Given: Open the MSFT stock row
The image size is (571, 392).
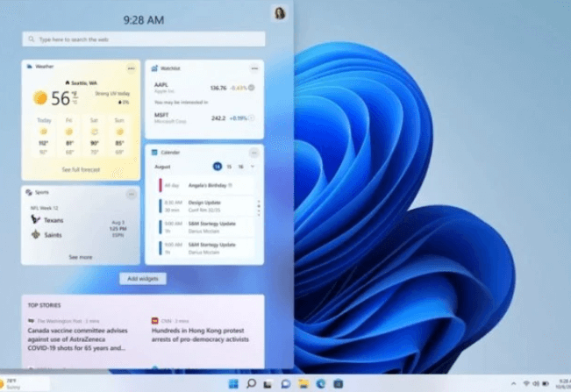Looking at the screenshot, I should (203, 118).
